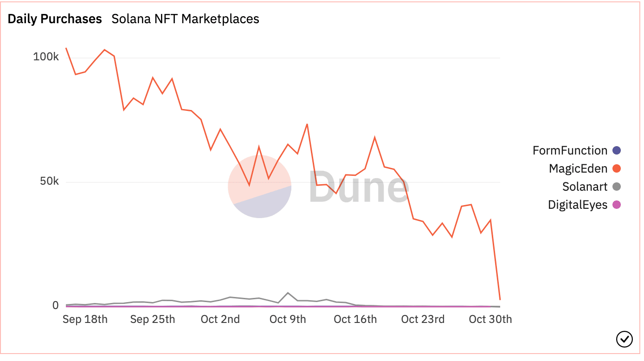This screenshot has height=361, width=644.
Task: Click the 100k y-axis label
Action: click(x=46, y=57)
